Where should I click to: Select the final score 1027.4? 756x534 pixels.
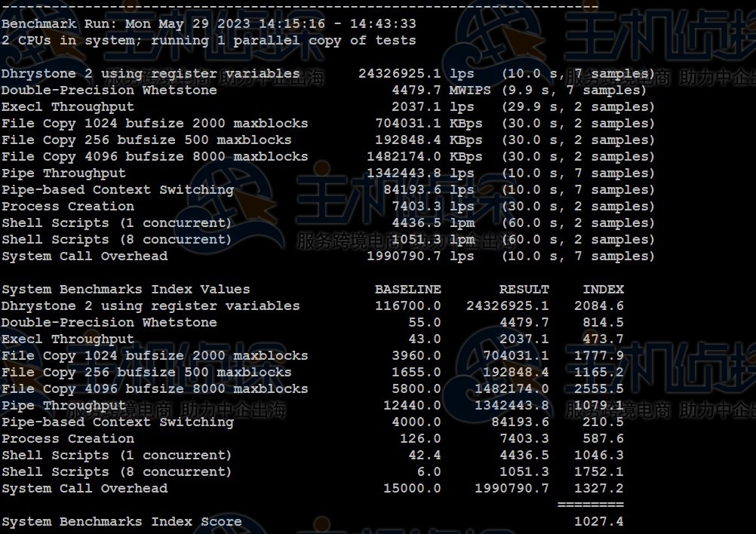pos(598,522)
